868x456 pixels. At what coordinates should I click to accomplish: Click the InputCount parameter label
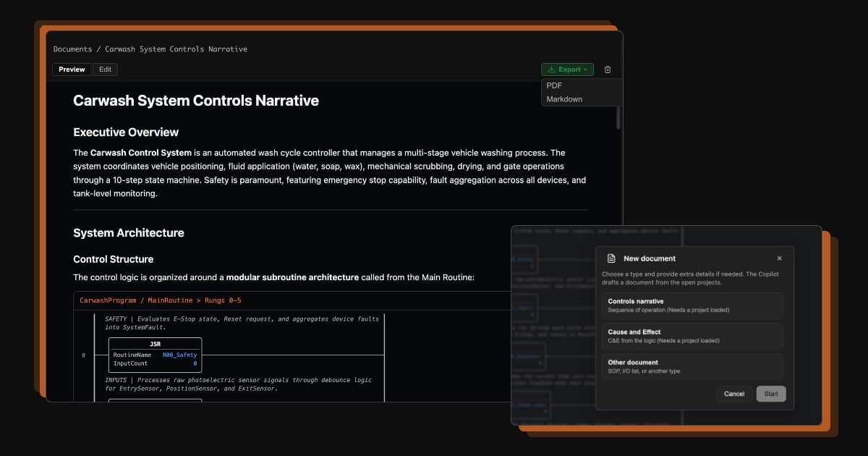pyautogui.click(x=130, y=363)
